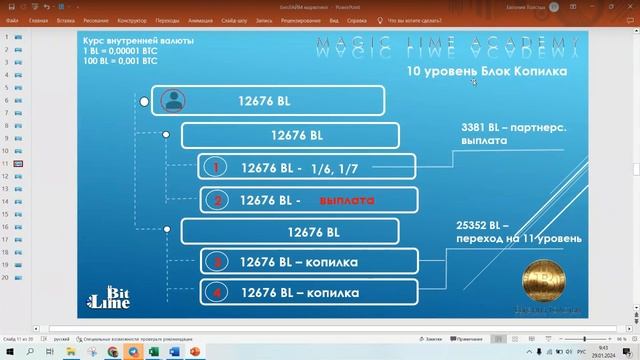Screen dimensions: 640x360
Task: Open the Рецензирование ribbon tab
Action: click(x=301, y=20)
